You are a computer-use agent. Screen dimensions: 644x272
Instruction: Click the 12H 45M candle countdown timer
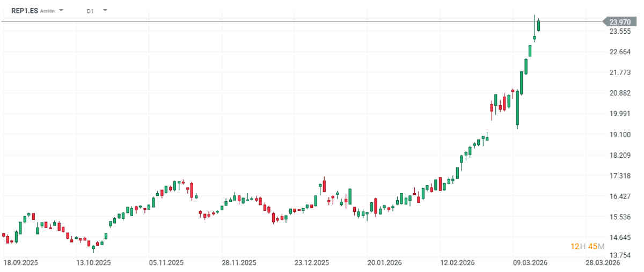[587, 246]
